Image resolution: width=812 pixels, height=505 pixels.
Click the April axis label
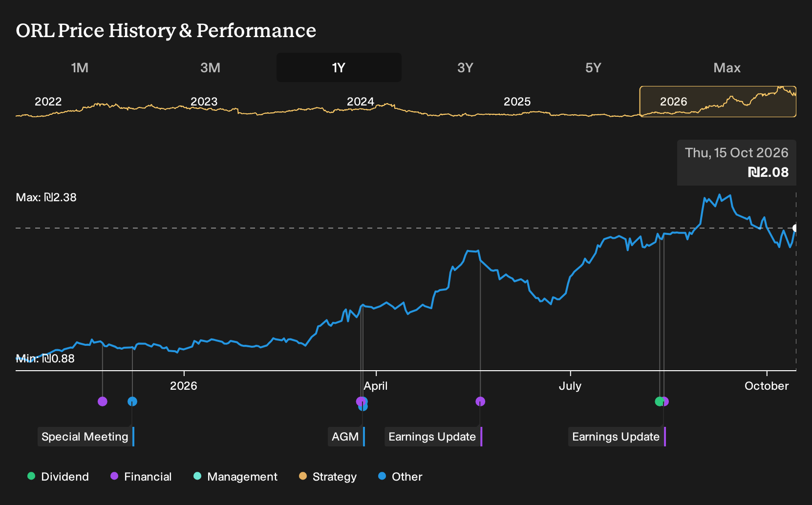(376, 386)
